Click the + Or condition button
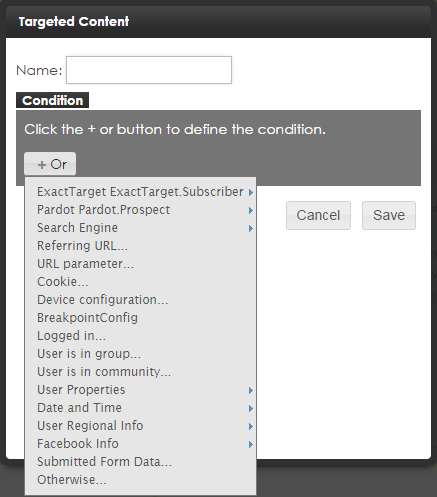 tap(50, 164)
